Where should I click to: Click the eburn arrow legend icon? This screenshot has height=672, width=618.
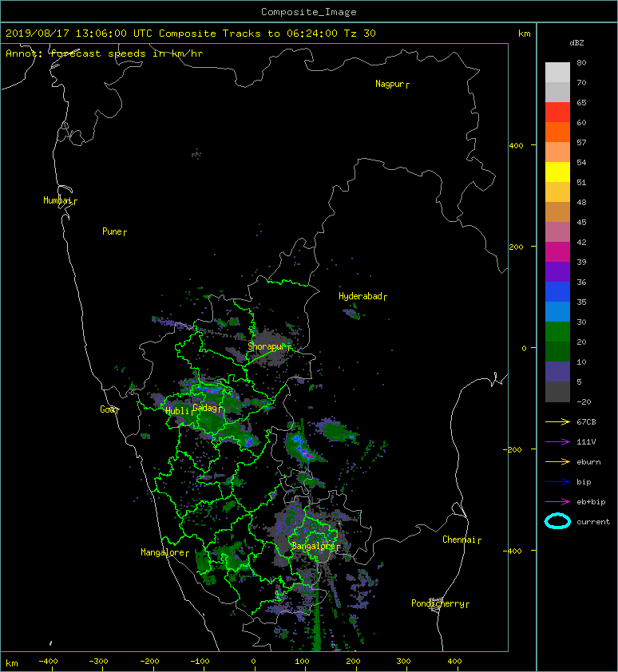pos(557,462)
